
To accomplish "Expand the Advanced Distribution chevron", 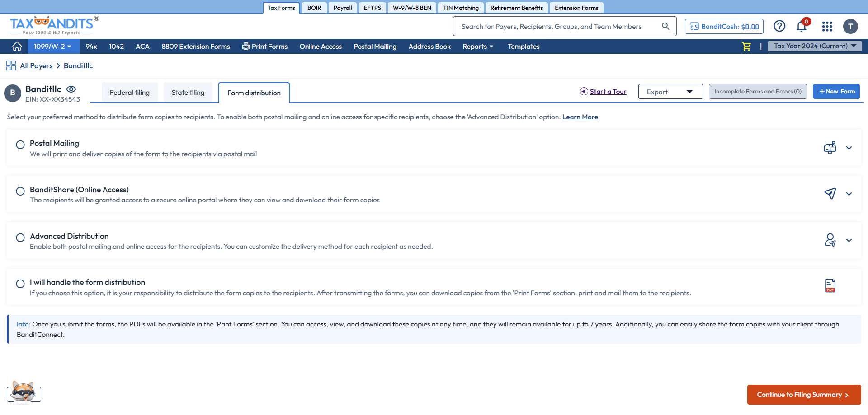I will [849, 241].
